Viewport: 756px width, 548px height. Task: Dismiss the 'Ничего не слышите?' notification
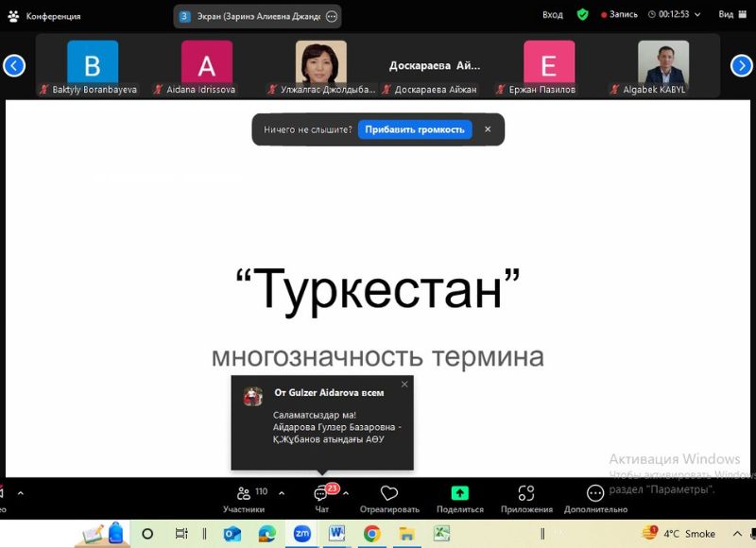(x=488, y=129)
